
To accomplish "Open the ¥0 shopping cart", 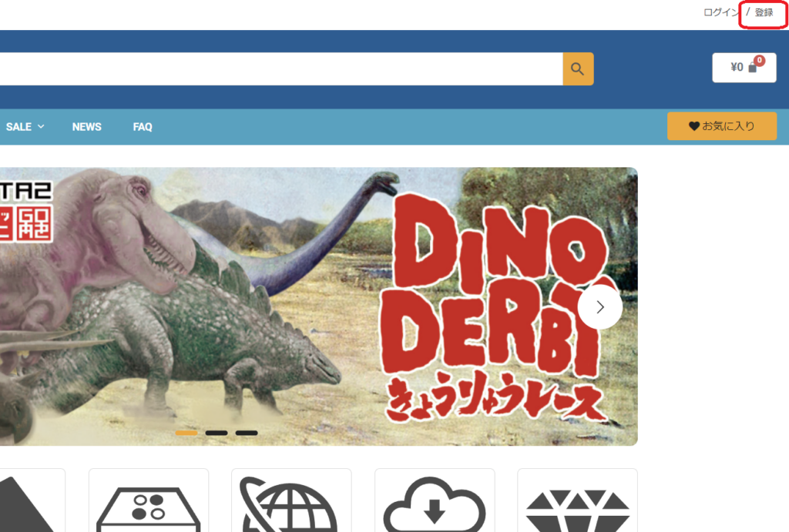I will tap(744, 68).
